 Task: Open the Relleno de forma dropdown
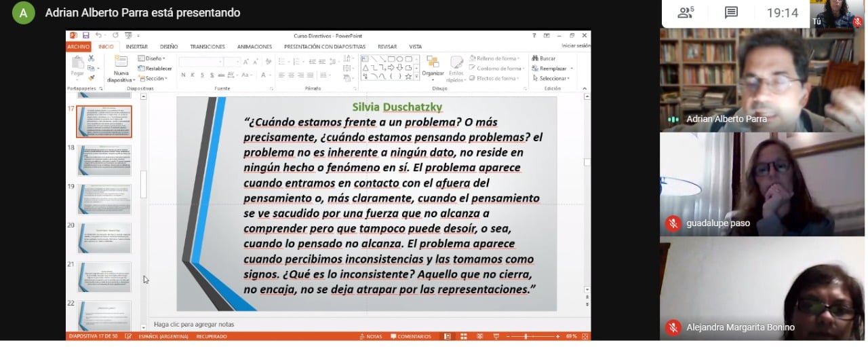[x=495, y=58]
